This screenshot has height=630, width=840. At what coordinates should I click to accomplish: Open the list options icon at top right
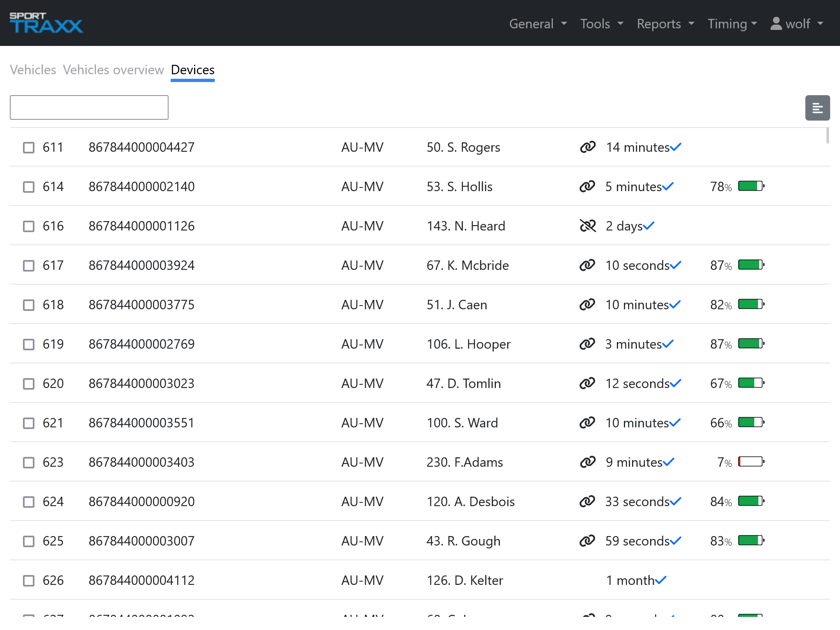[817, 107]
